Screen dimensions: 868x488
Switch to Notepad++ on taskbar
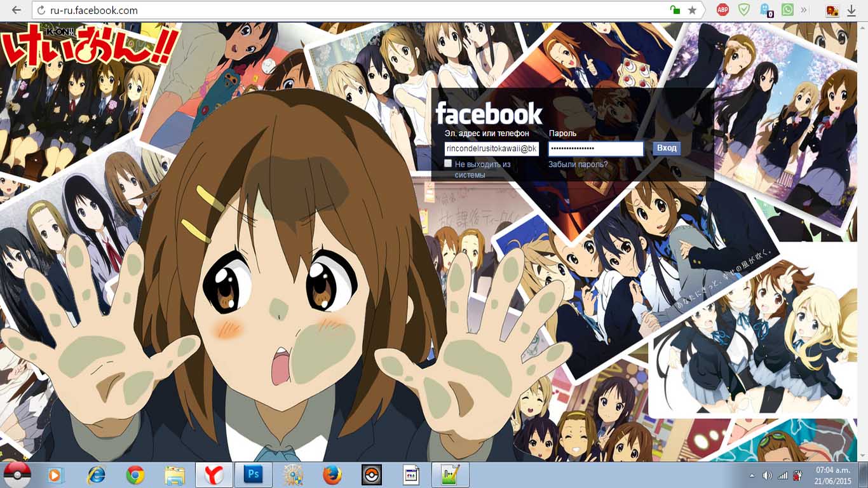pyautogui.click(x=451, y=475)
